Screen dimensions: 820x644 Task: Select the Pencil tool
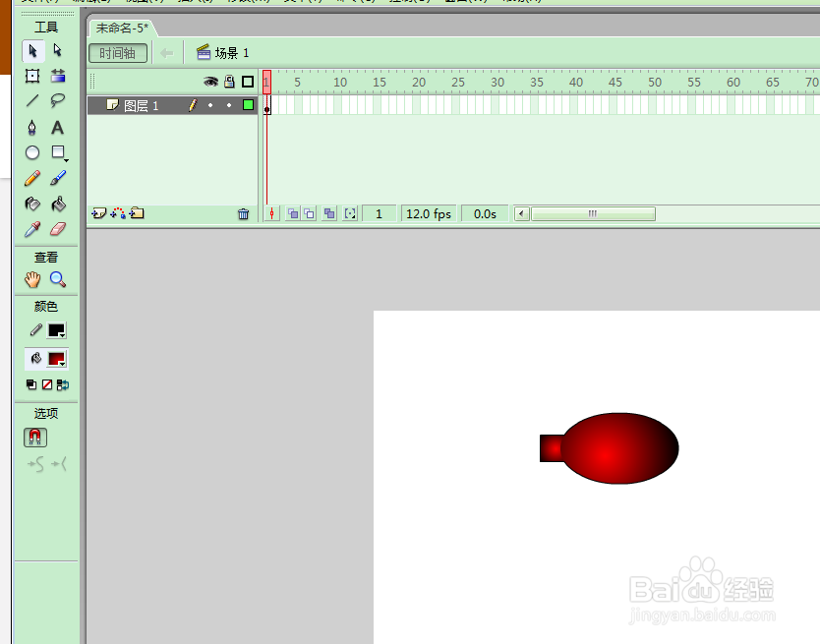pyautogui.click(x=32, y=178)
